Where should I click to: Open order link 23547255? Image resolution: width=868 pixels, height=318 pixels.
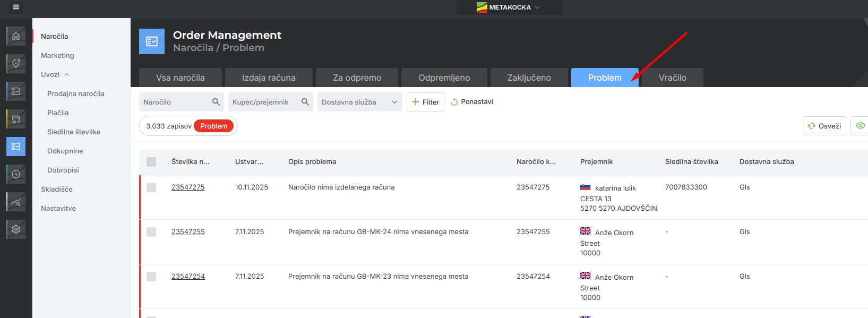click(x=188, y=232)
